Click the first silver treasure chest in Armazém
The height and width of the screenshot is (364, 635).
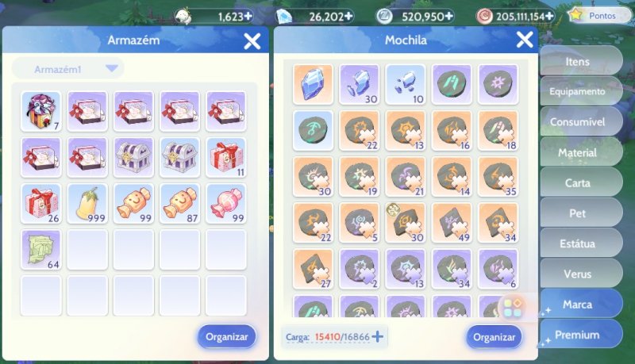[x=133, y=157]
